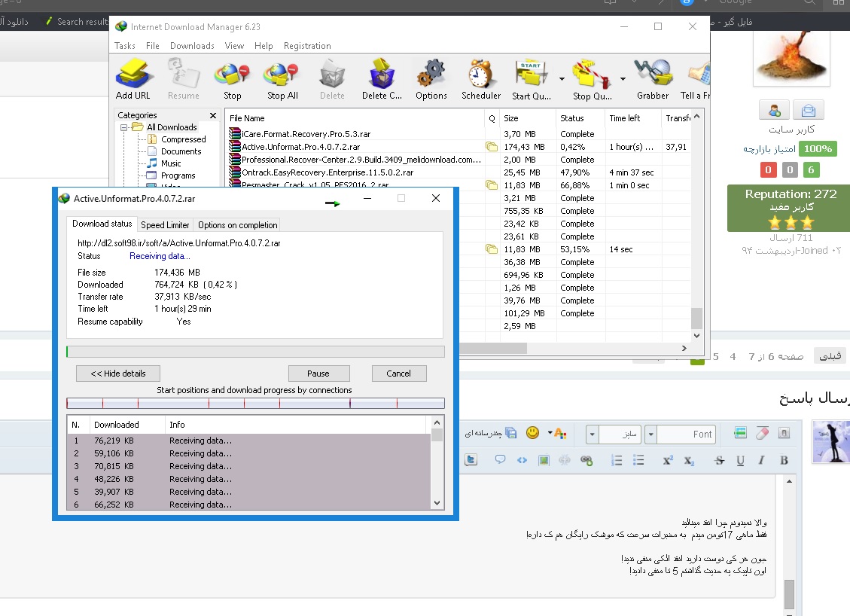Click the quote bubble icon in editor

coord(500,460)
